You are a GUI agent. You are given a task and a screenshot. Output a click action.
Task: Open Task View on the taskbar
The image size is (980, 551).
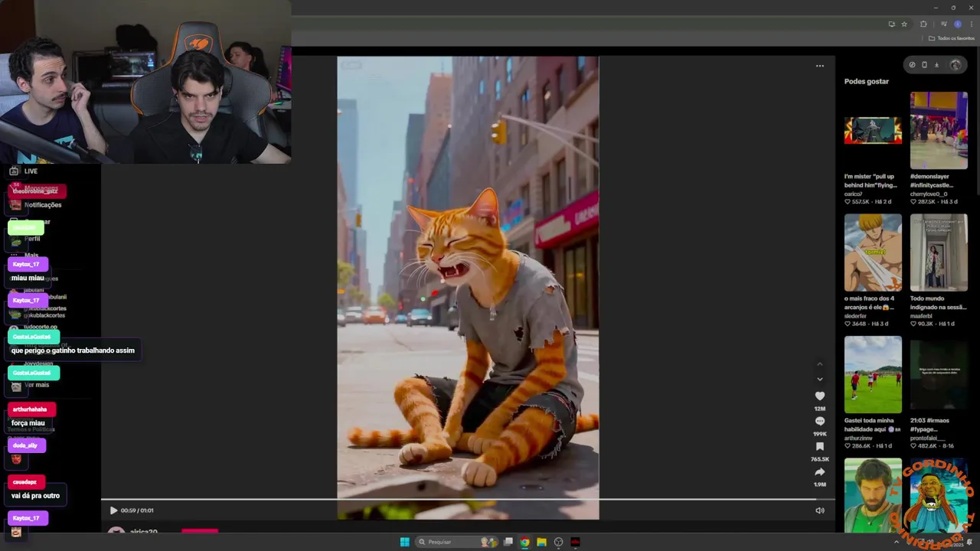(x=508, y=542)
